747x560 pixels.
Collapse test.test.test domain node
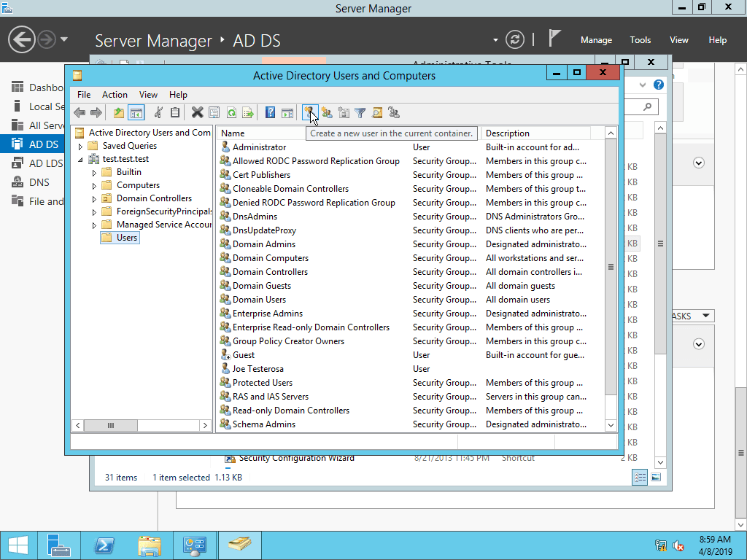(x=80, y=160)
